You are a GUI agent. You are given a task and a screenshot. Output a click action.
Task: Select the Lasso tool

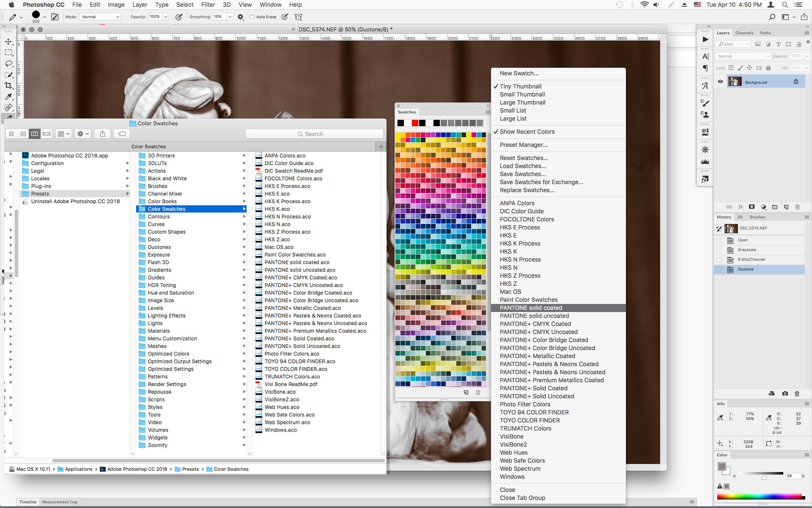coord(8,63)
